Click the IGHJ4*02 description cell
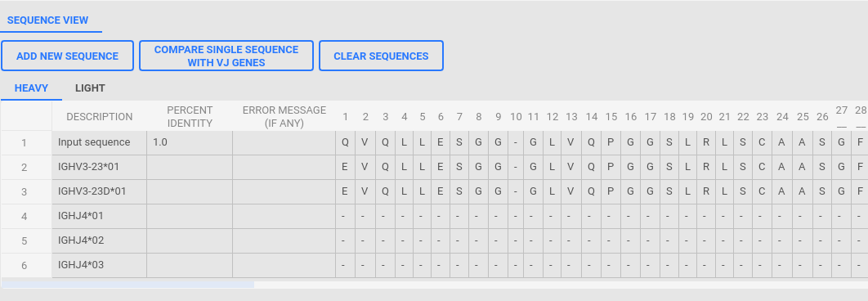 (x=100, y=240)
